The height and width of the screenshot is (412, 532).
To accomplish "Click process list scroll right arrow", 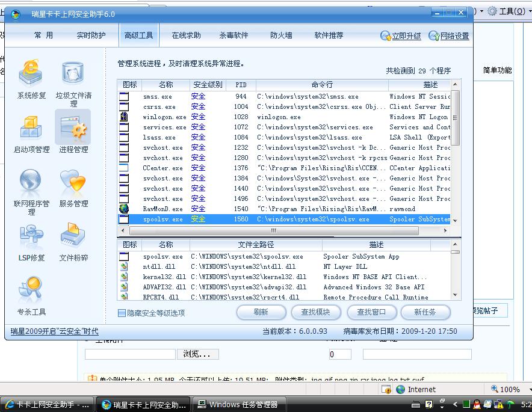I will [x=445, y=230].
